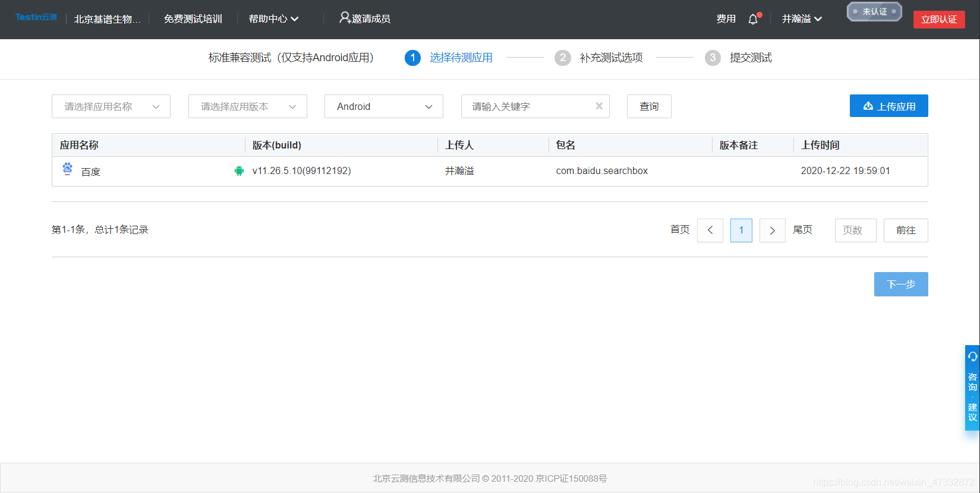Viewport: 980px width, 493px height.
Task: Click the 上传时间 column header
Action: pos(820,145)
